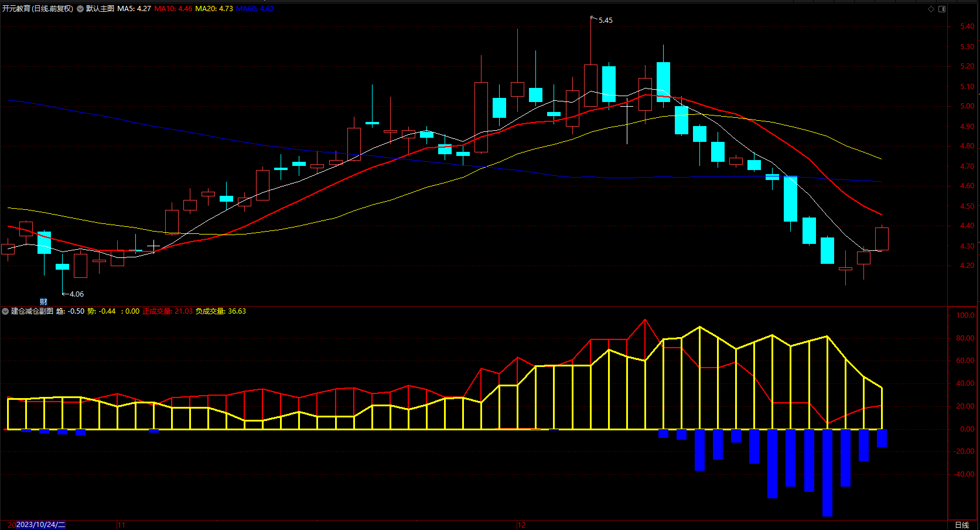Click the 5.00 price axis label
This screenshot has height=530, width=980.
(x=967, y=106)
